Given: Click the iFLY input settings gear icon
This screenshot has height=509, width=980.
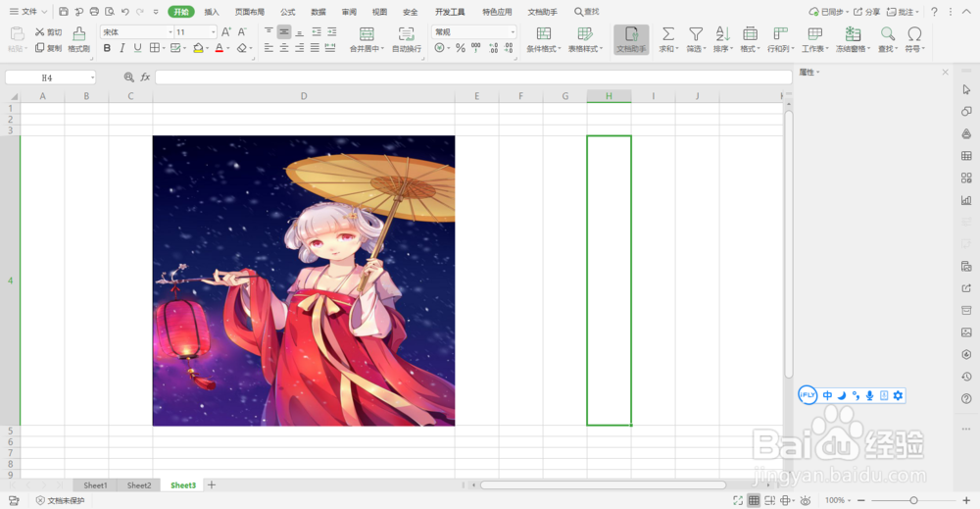Looking at the screenshot, I should point(898,395).
